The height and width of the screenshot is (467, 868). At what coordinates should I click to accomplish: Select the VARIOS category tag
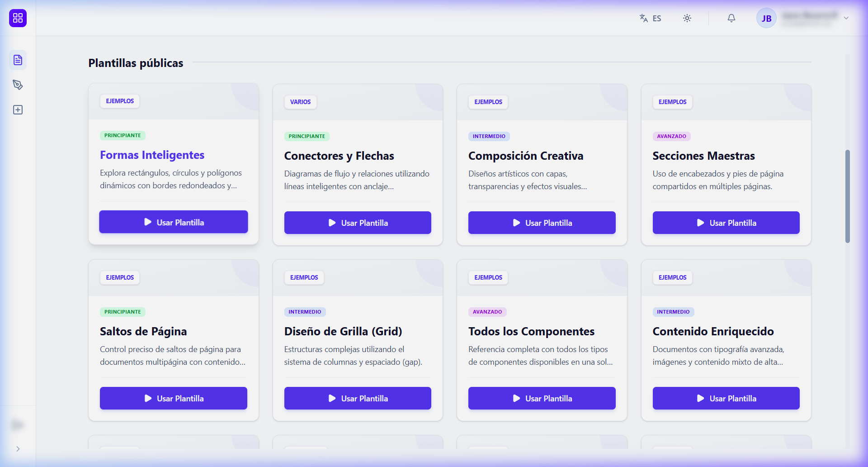(300, 102)
